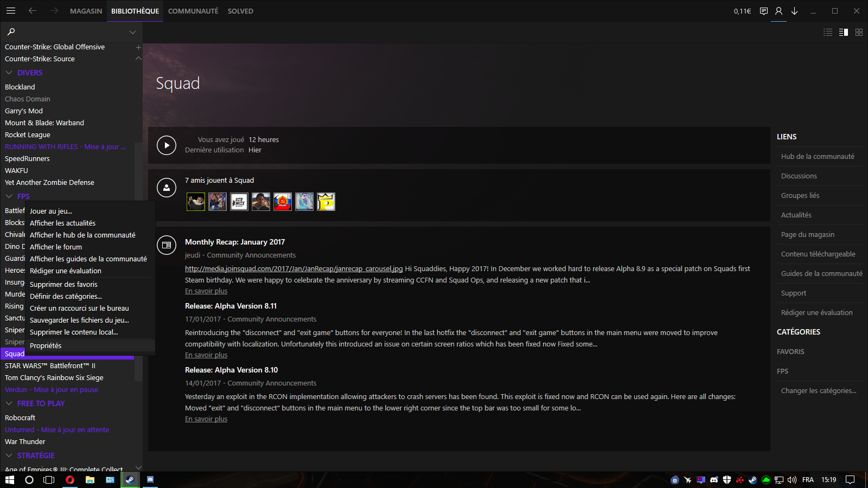868x488 pixels.
Task: Open the 'Support' link
Action: [794, 293]
